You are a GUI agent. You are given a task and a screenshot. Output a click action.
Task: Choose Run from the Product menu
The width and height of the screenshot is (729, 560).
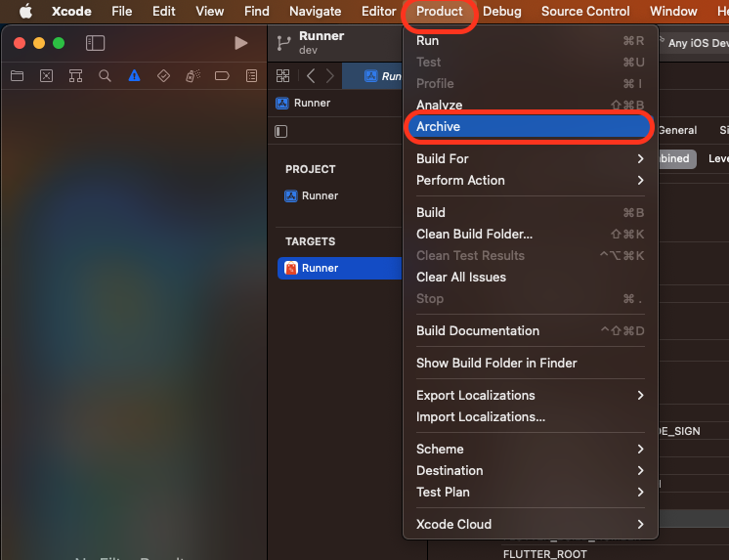(530, 41)
